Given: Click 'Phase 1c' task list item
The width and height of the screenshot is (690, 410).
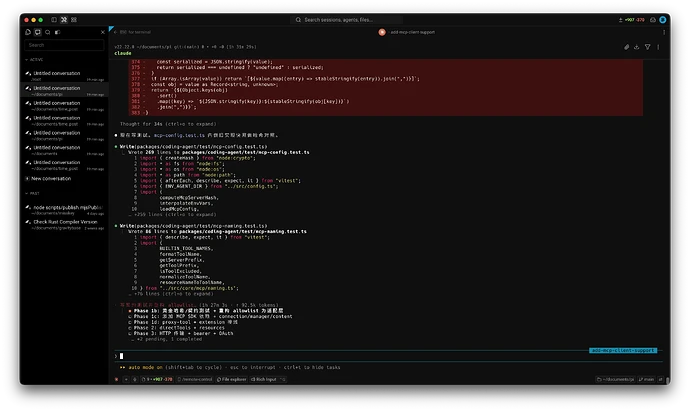Looking at the screenshot, I should click(x=211, y=316).
